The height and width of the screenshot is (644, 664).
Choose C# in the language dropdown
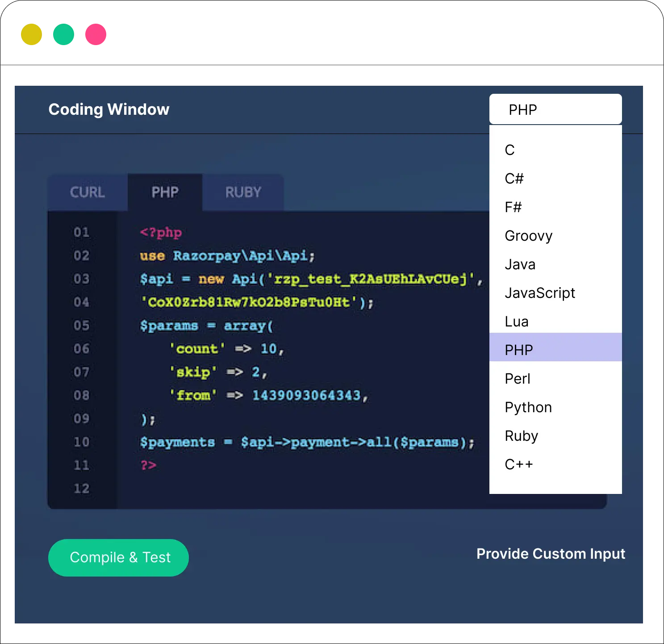coord(514,179)
